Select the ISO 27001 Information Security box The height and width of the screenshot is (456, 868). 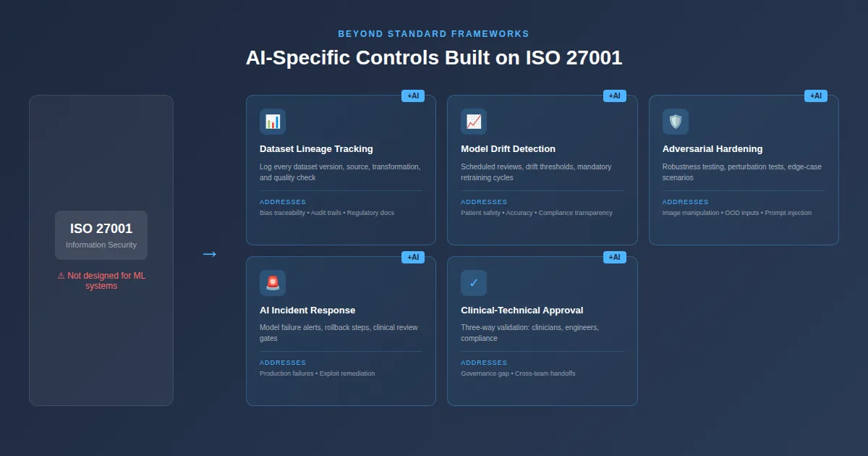click(x=101, y=235)
